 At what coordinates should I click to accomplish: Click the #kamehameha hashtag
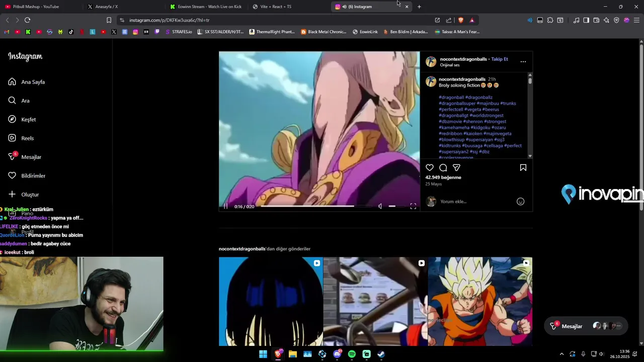[454, 128]
